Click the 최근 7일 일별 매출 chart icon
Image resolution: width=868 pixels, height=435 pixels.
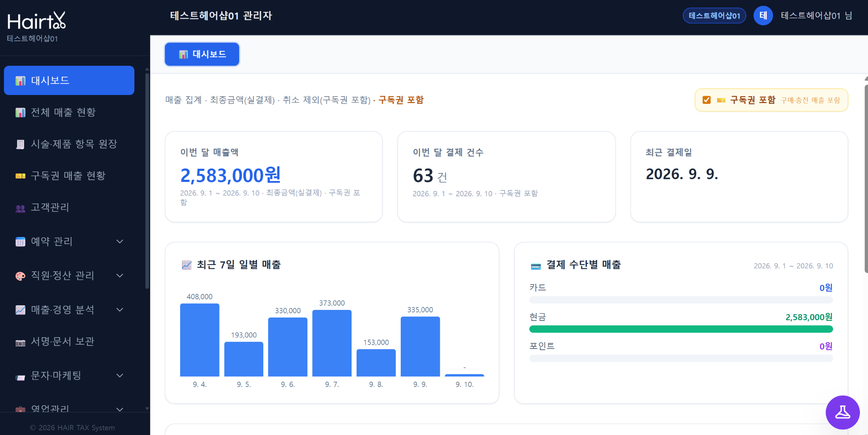tap(187, 265)
